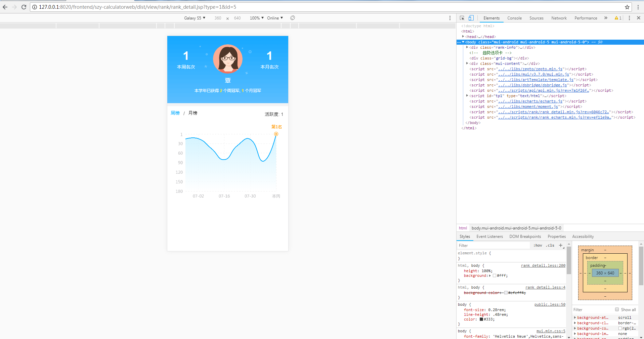Open the Online network throttling dropdown

tap(275, 18)
